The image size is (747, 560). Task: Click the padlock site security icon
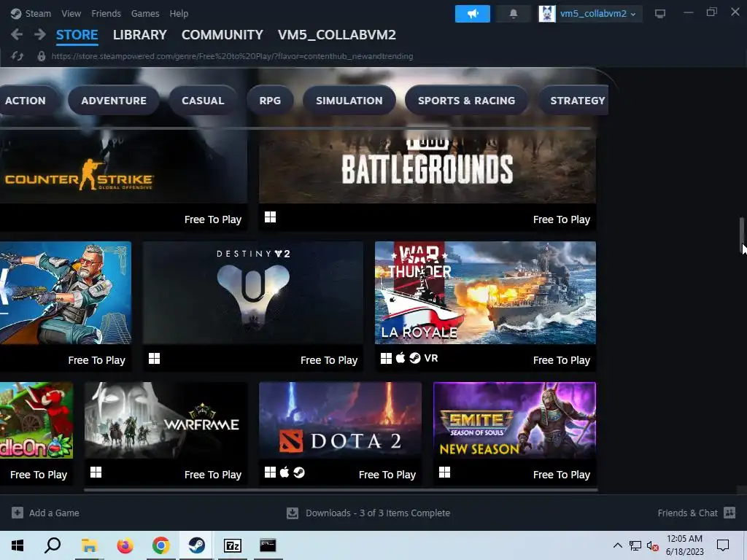pos(42,56)
